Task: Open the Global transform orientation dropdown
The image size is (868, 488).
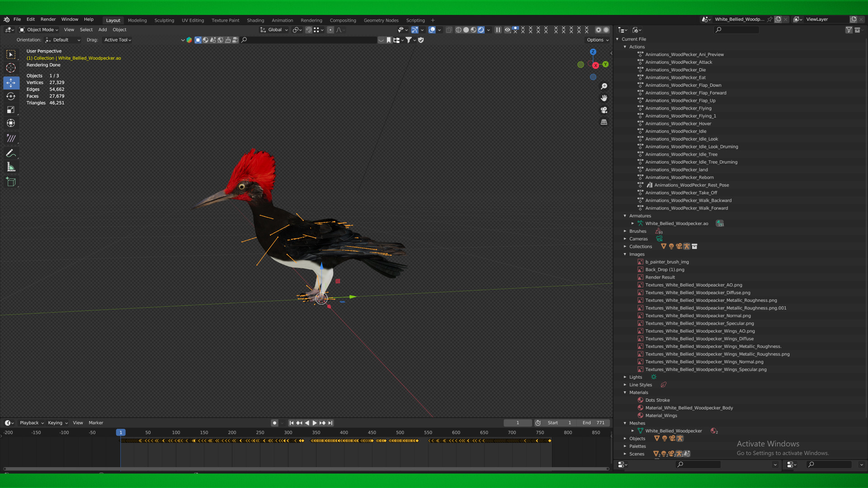Action: point(274,30)
